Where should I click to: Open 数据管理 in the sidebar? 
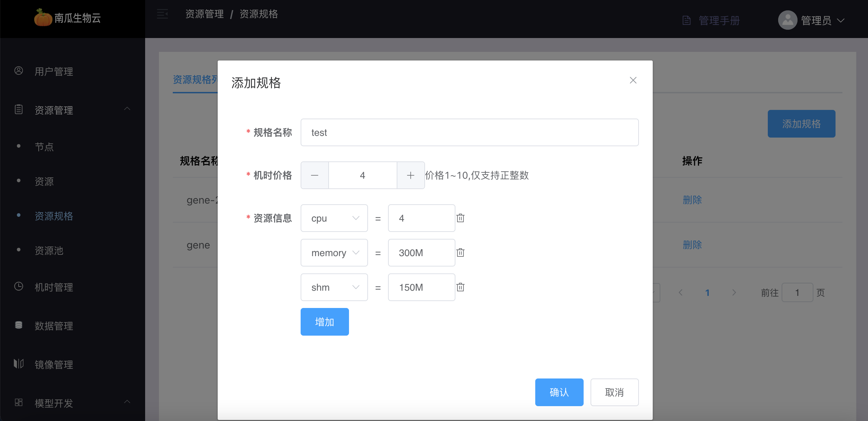click(x=54, y=326)
